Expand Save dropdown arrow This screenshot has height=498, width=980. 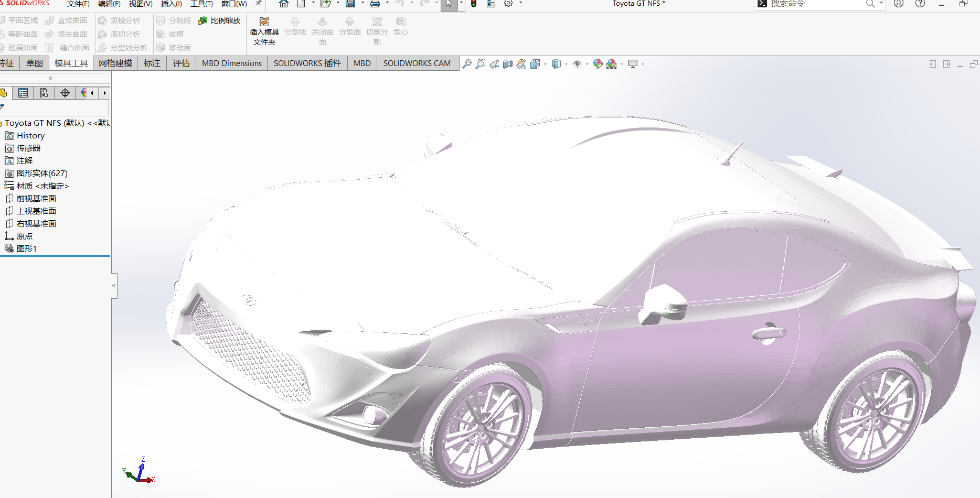pyautogui.click(x=363, y=3)
